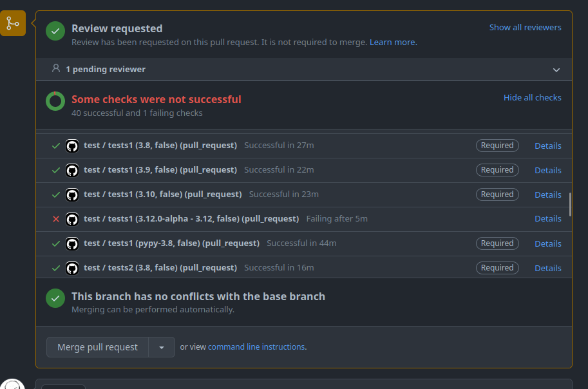The image size is (588, 389).
Task: Expand the 1 pending reviewer row
Action: 106,70
